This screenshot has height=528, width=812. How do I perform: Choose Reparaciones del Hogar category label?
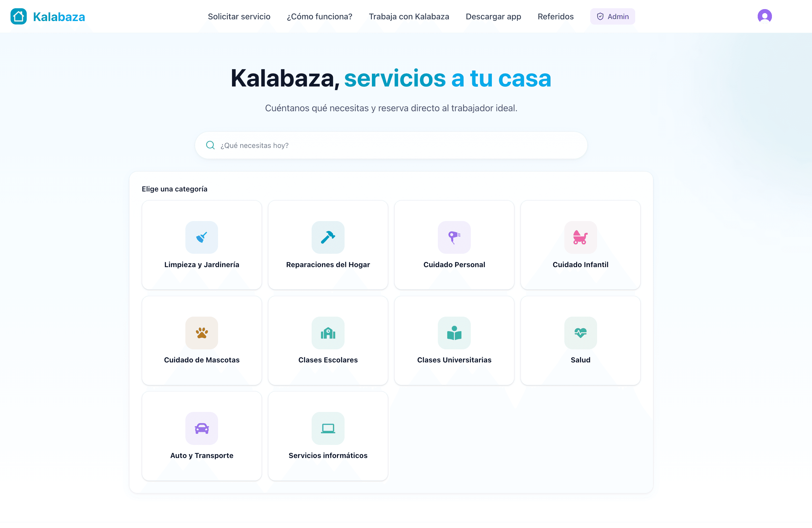pos(328,265)
